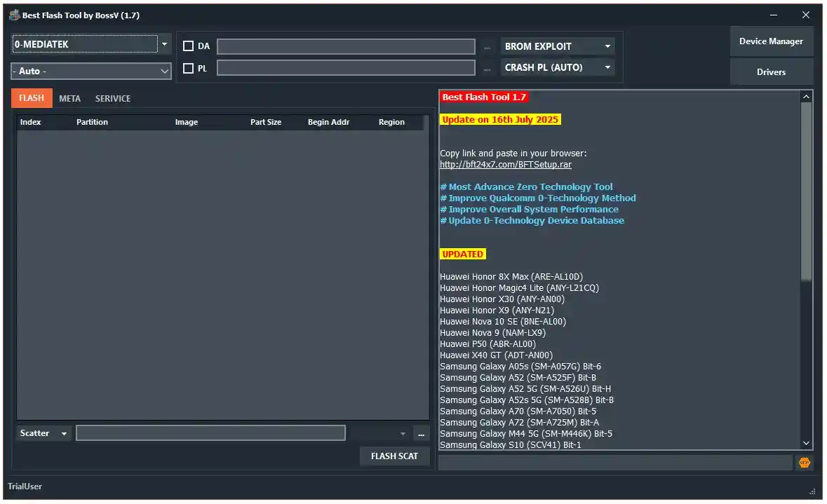This screenshot has height=504, width=827.
Task: Click the resize grip in status bar
Action: [x=812, y=491]
